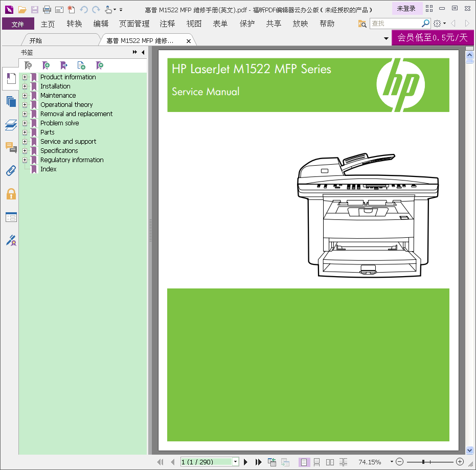Go to the previous page
Image resolution: width=476 pixels, height=470 pixels.
tap(172, 462)
